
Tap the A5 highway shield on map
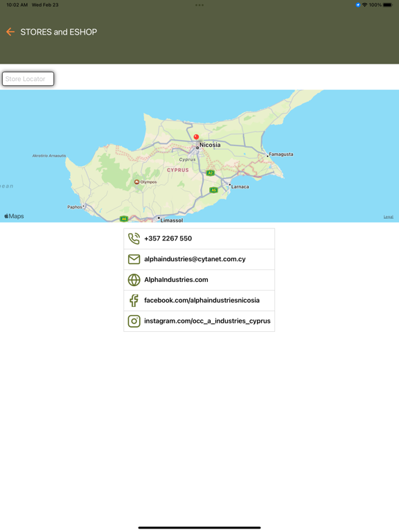pos(213,190)
